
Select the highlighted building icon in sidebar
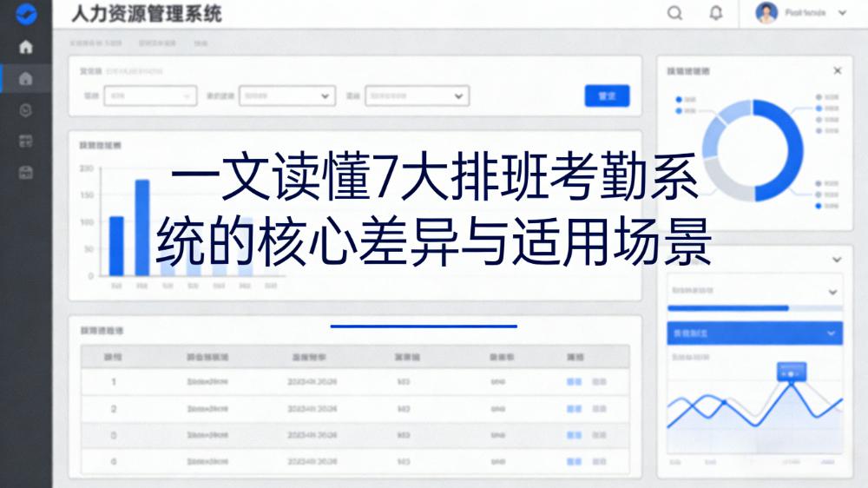26,79
